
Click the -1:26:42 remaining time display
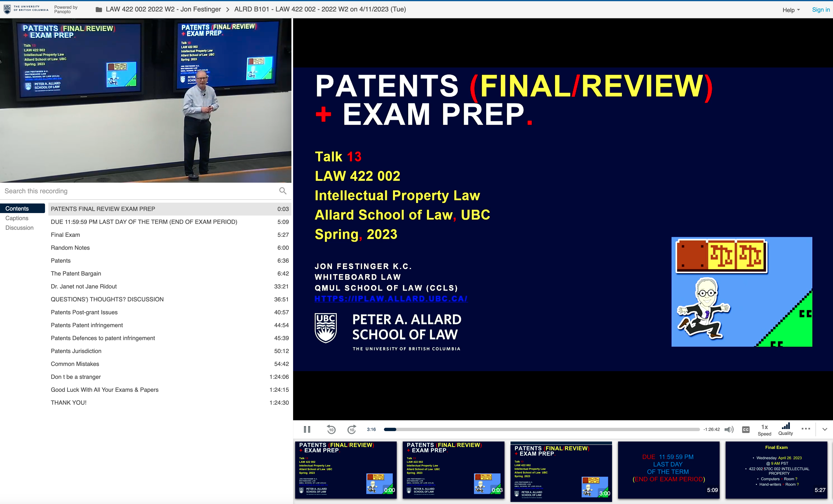pos(712,429)
